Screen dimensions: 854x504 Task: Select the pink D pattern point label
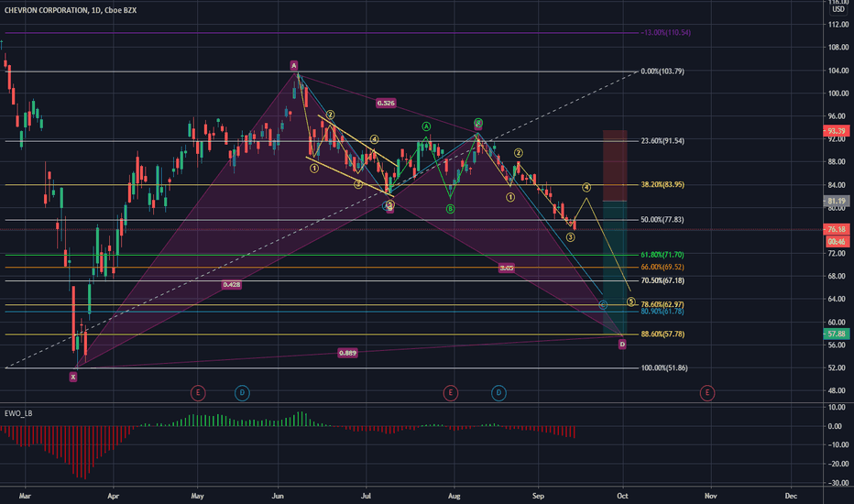point(622,345)
